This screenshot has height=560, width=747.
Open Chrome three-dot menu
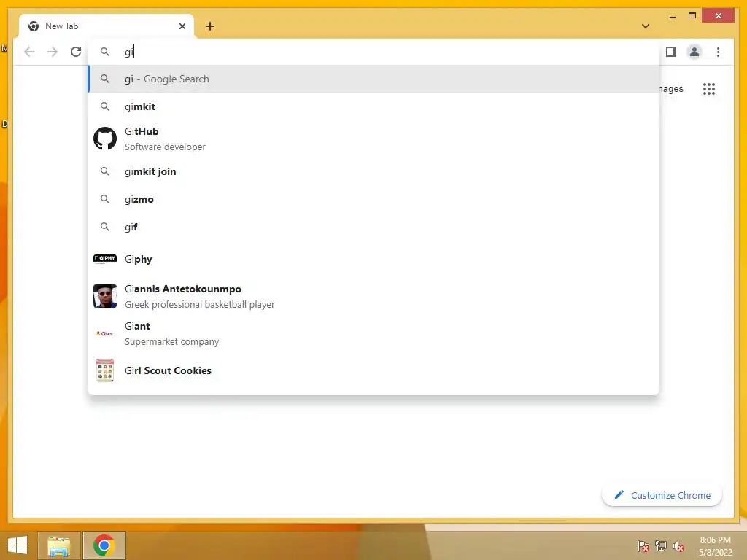(718, 52)
